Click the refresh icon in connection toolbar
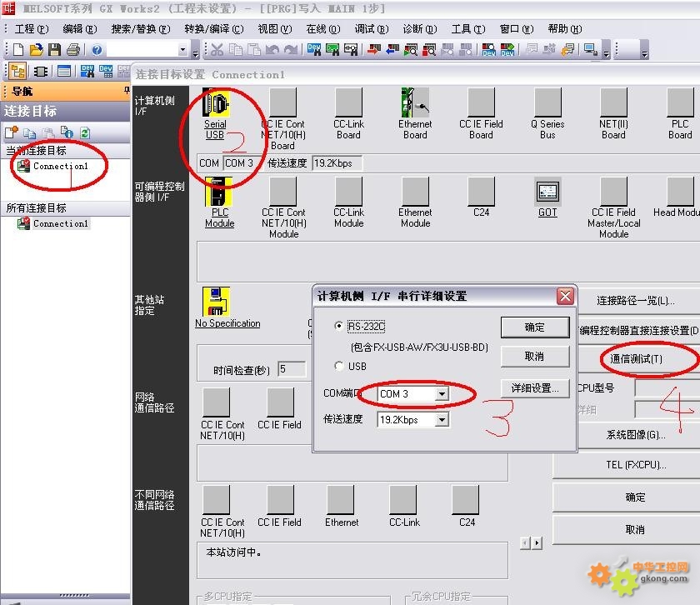Screen dimensions: 700x605 click(85, 132)
